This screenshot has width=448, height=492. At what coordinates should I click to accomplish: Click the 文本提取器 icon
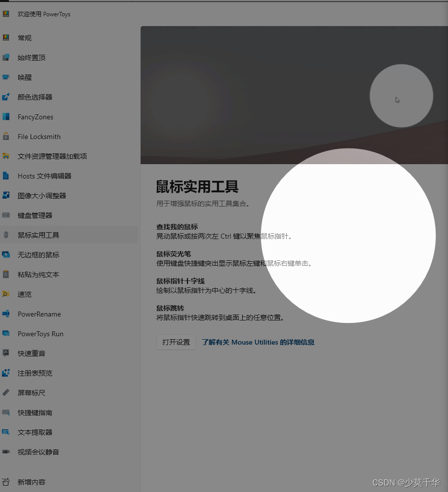tap(5, 432)
